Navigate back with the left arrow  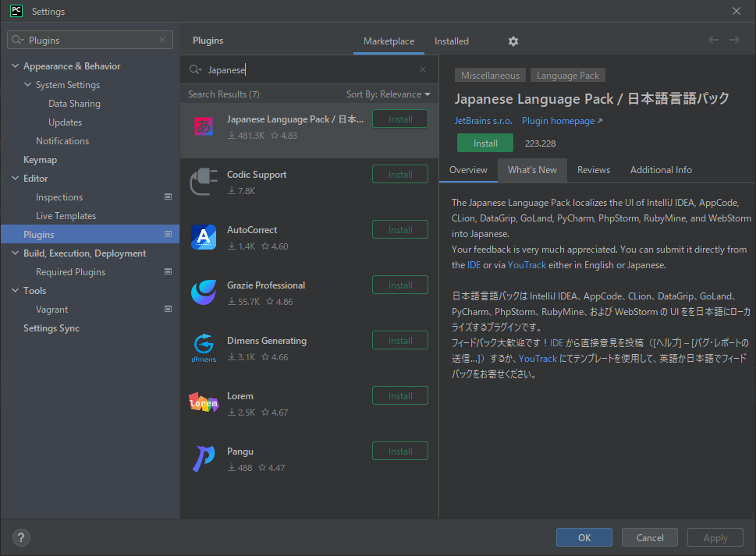pos(713,41)
